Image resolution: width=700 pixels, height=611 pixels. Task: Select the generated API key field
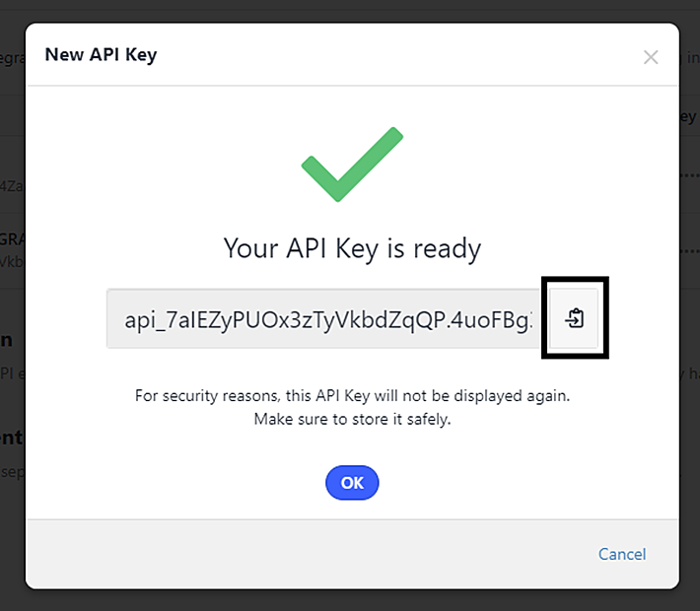[323, 318]
